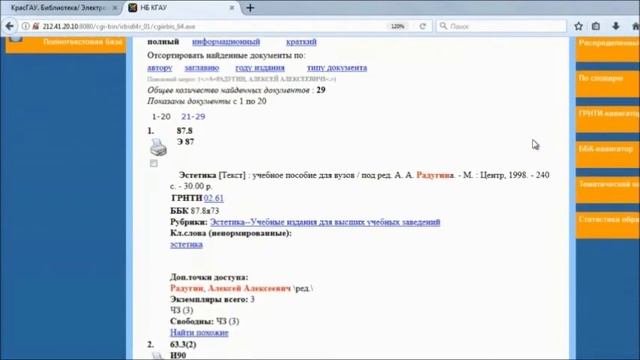Click the search magnifier icon
This screenshot has height=360, width=640.
pyautogui.click(x=443, y=26)
